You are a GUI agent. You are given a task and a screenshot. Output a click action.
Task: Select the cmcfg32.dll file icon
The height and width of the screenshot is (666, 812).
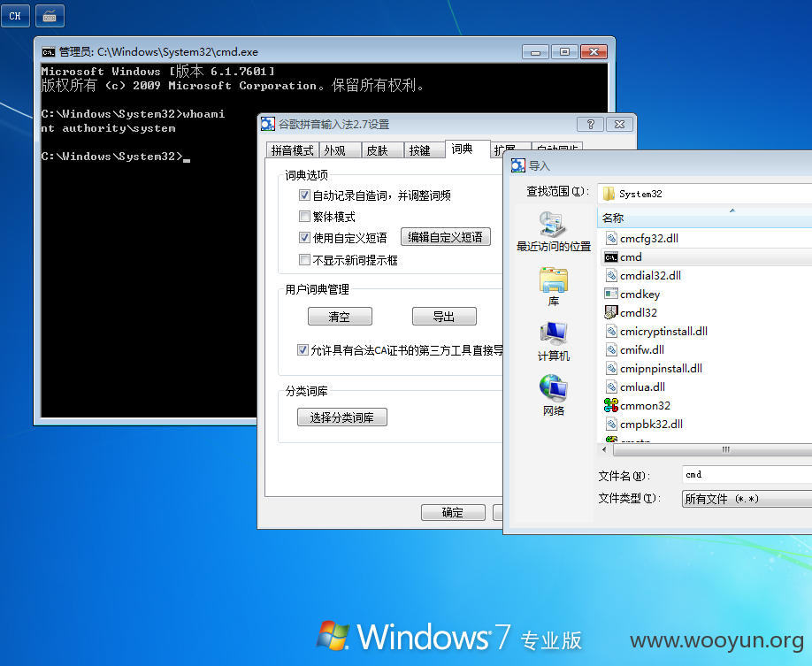coord(611,238)
